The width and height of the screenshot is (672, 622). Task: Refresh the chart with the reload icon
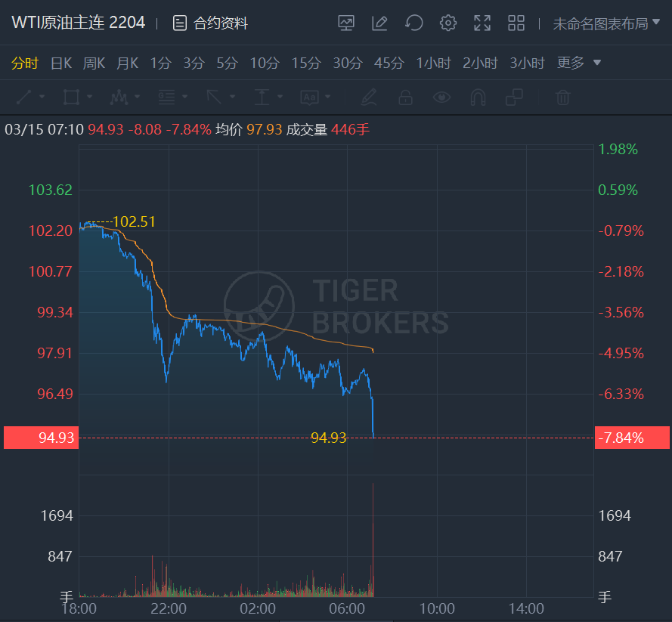click(413, 23)
